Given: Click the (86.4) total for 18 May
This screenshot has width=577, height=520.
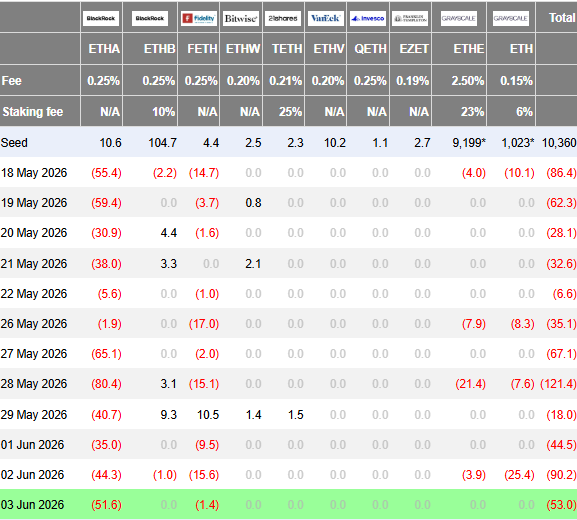Looking at the screenshot, I should click(x=561, y=173).
